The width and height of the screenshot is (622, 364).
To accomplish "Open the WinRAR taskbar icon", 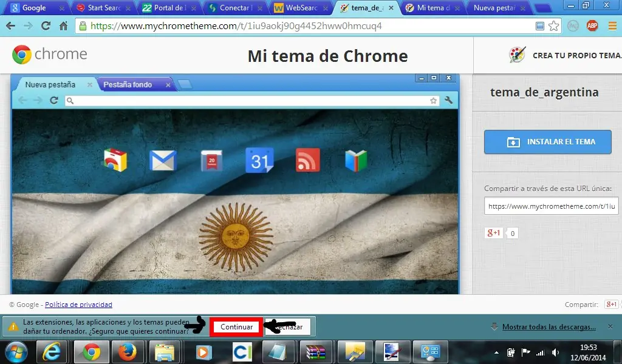I will pyautogui.click(x=316, y=352).
